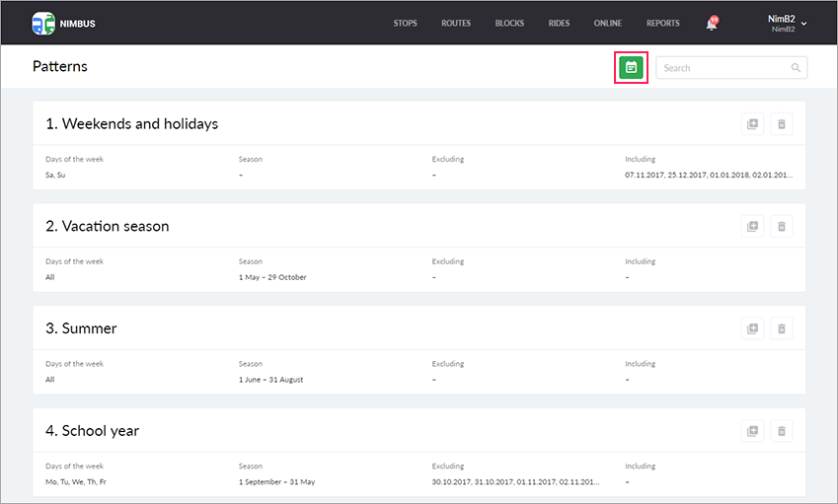Open the Stops section
The width and height of the screenshot is (838, 504).
point(405,24)
